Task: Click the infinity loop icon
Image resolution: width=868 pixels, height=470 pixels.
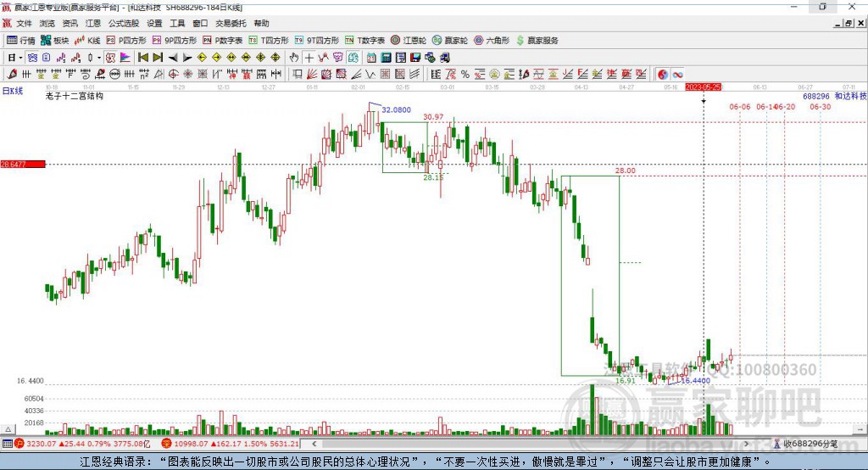Action: pyautogui.click(x=677, y=75)
